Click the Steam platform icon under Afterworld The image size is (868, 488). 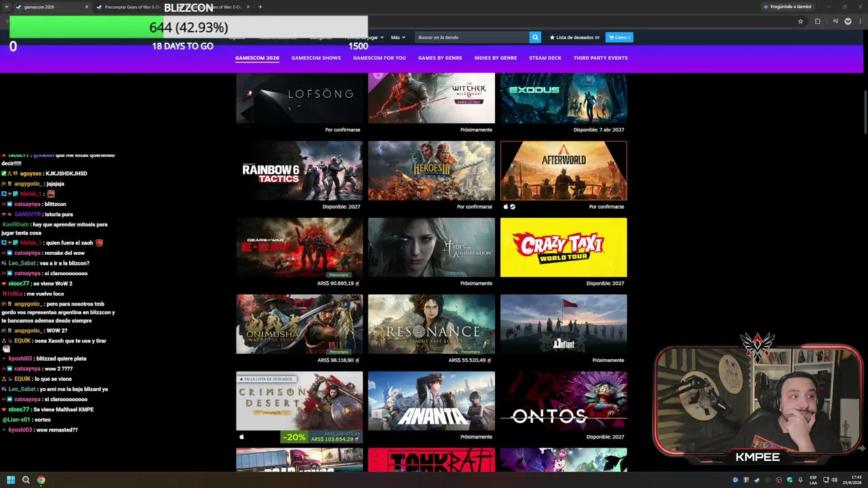click(513, 207)
